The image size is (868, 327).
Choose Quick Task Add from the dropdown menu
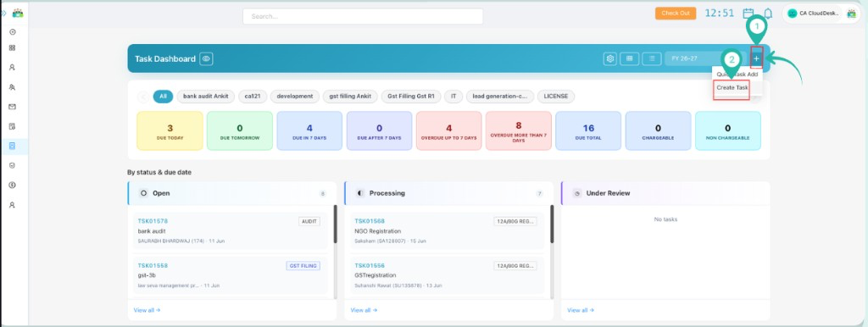coord(737,75)
